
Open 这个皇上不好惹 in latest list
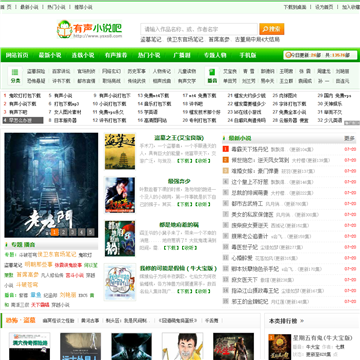[x=250, y=182]
